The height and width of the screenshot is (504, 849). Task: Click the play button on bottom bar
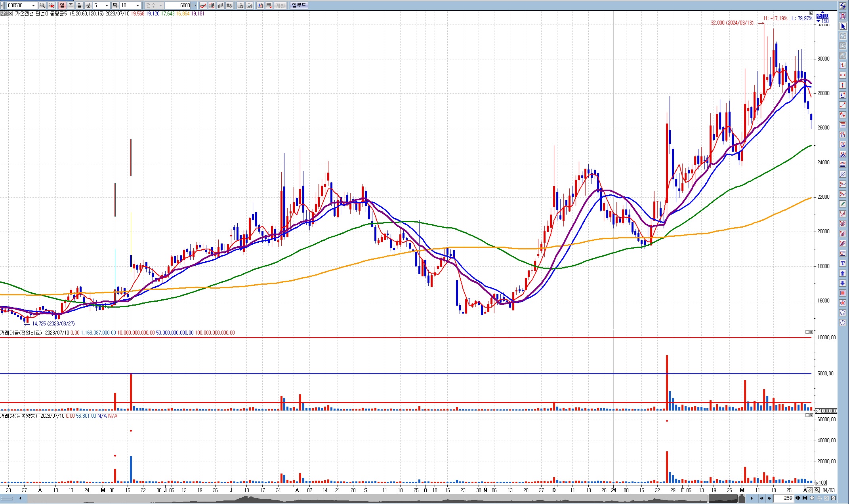[x=752, y=498]
